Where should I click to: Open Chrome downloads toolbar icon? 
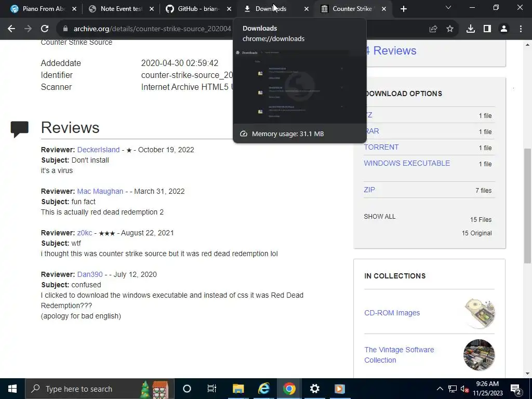click(471, 29)
